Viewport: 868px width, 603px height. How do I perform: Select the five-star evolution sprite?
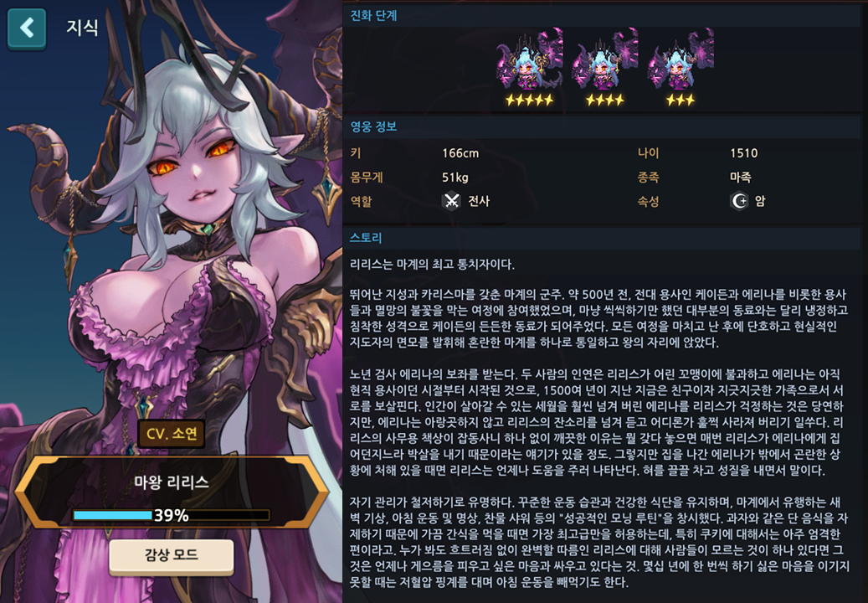pos(529,59)
